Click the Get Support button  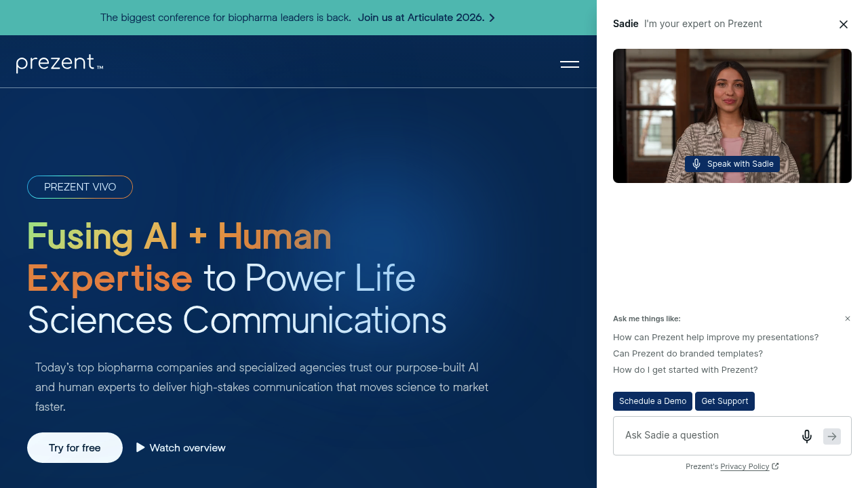click(725, 401)
